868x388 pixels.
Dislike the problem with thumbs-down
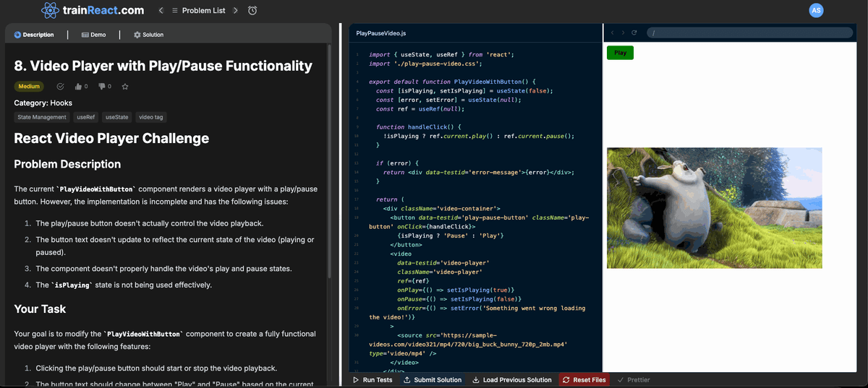(x=101, y=87)
